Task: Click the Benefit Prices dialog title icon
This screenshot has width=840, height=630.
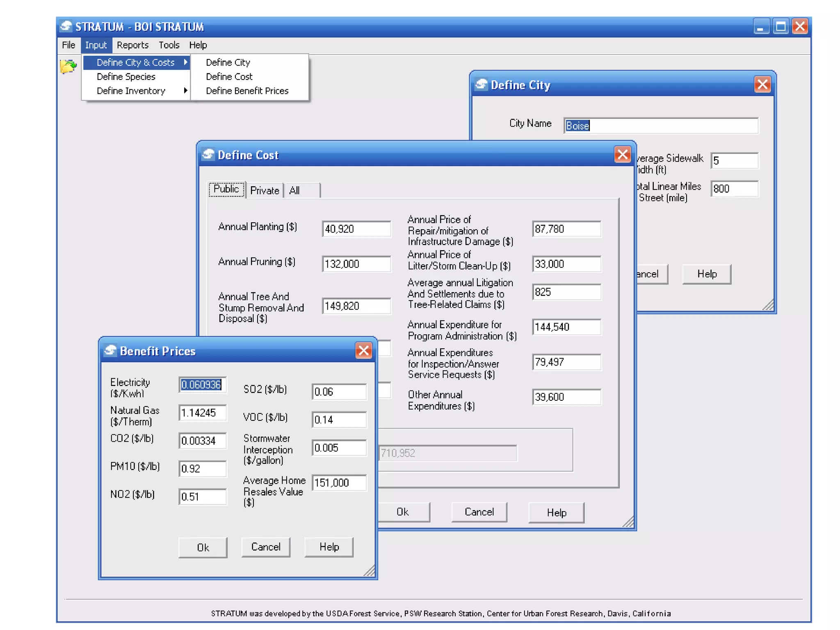Action: [110, 351]
